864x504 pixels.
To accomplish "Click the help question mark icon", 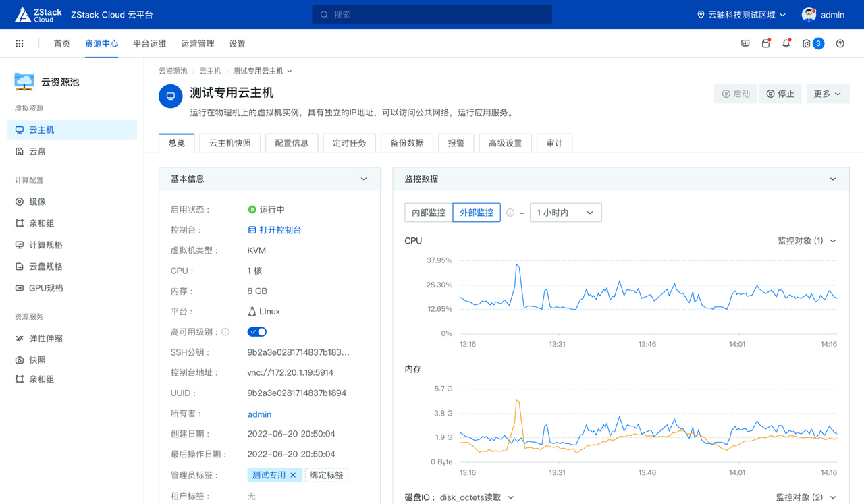I will tap(840, 43).
